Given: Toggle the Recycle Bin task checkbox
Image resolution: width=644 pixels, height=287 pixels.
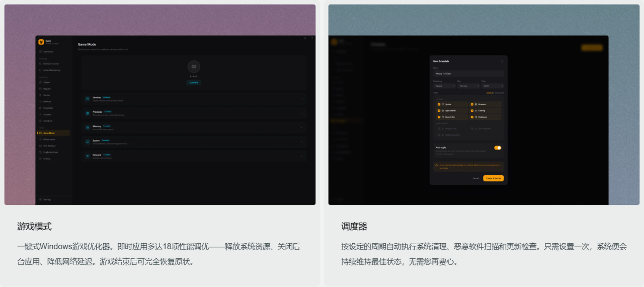Looking at the screenshot, I should [439, 117].
